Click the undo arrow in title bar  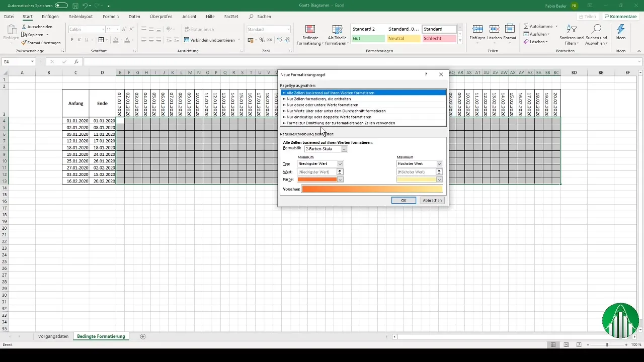85,6
